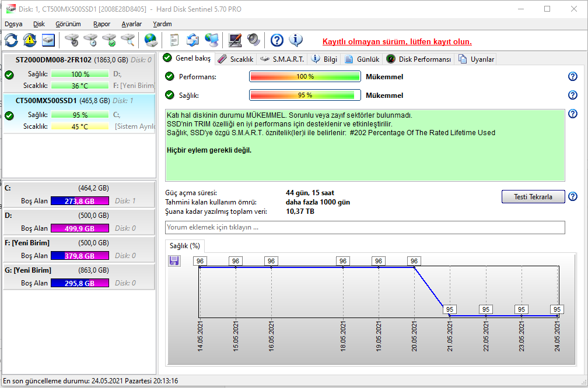Select the CT500MX500SSD1 disk entry
588x388 pixels.
79,114
